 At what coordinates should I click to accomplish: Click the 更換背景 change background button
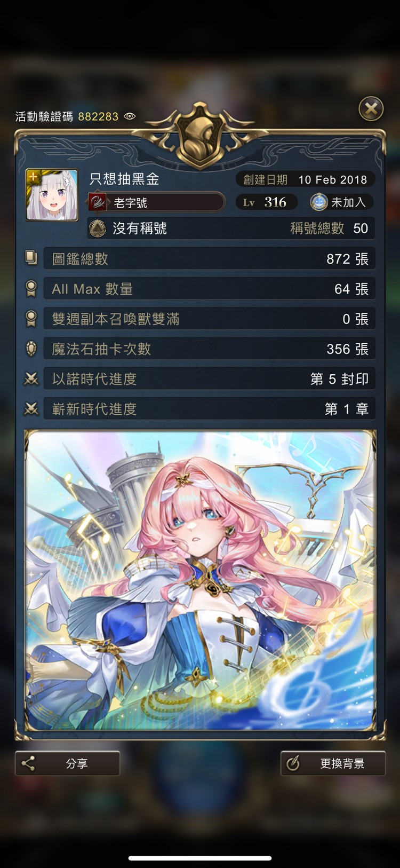[333, 763]
